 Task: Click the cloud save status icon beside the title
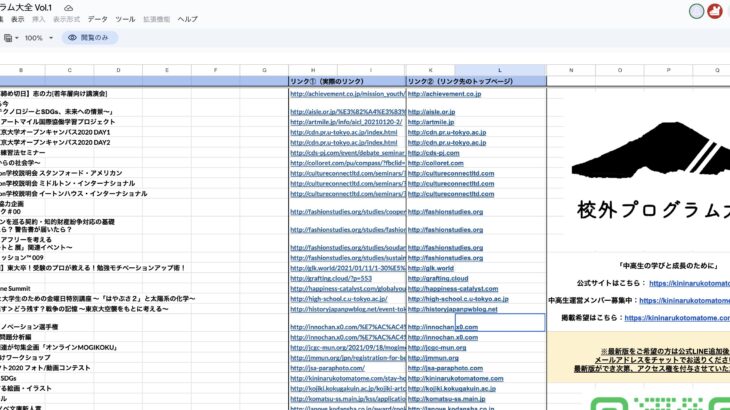[68, 8]
